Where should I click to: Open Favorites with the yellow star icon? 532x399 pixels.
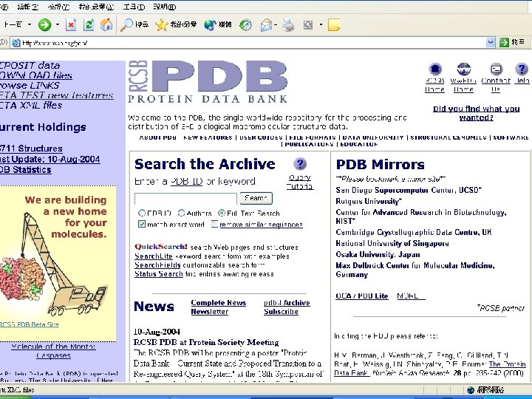tap(162, 25)
